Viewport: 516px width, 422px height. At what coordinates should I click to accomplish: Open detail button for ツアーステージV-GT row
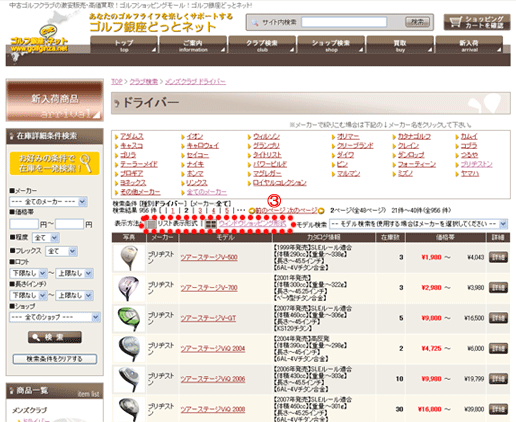(498, 318)
